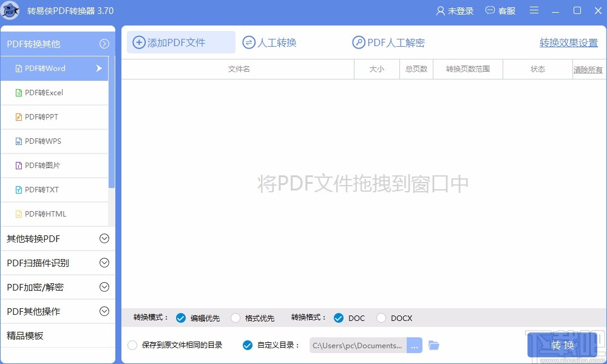Click the 转换 convert button
The image size is (607, 364).
click(x=562, y=345)
